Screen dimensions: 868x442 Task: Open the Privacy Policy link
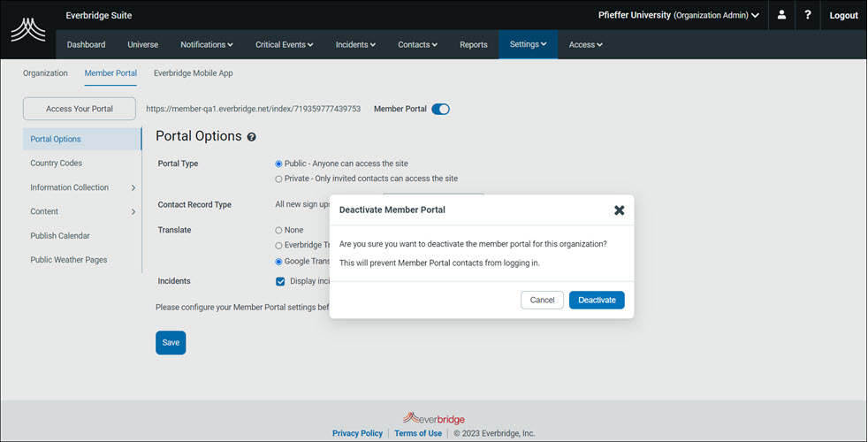point(357,433)
